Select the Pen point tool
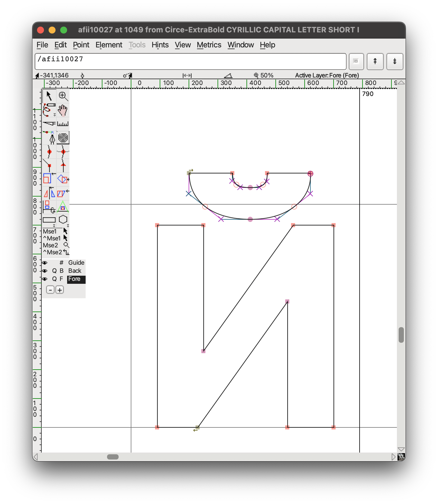The image size is (438, 504). coord(49,138)
